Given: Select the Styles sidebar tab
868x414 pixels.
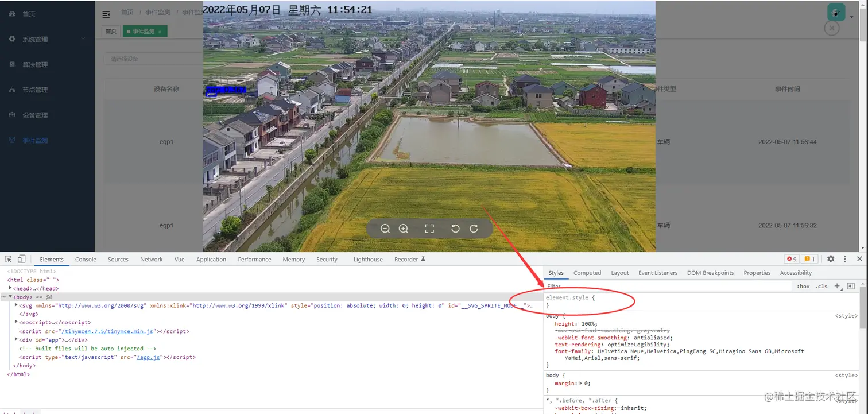Looking at the screenshot, I should coord(556,273).
